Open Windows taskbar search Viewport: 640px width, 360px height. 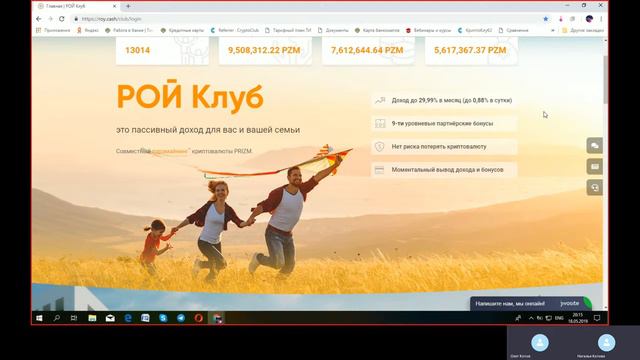click(57, 318)
